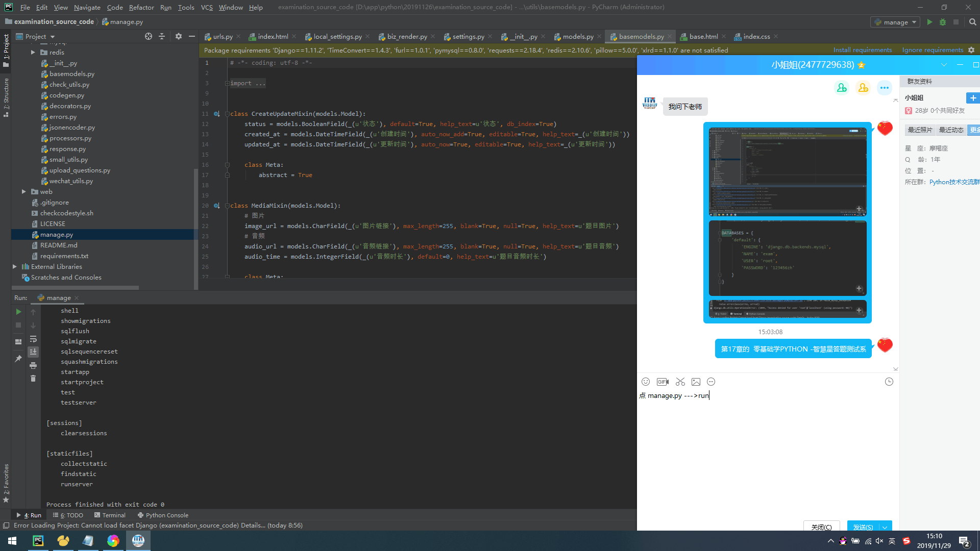
Task: Click the scissors screenshot icon in chat
Action: [x=680, y=382]
